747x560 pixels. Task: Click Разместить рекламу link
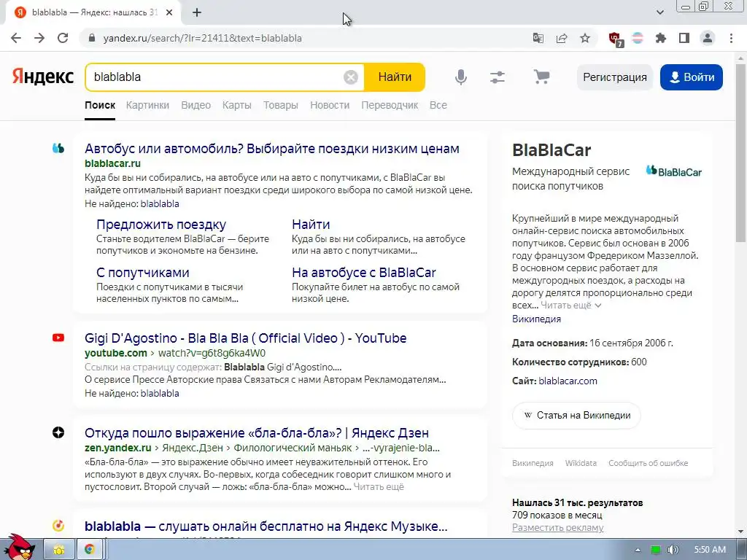(x=558, y=528)
